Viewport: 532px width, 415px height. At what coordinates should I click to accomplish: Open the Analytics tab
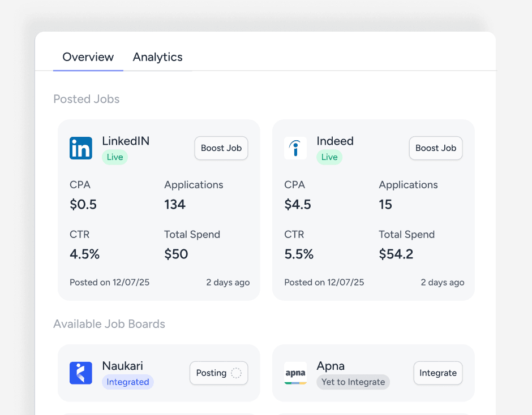[157, 57]
